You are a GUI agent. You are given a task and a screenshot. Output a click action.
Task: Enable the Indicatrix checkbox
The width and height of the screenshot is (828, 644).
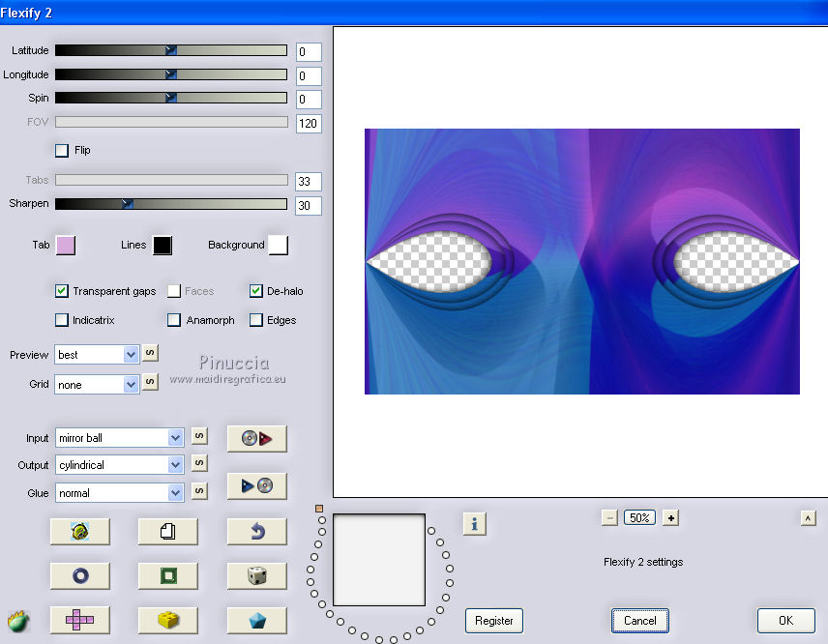[x=62, y=320]
